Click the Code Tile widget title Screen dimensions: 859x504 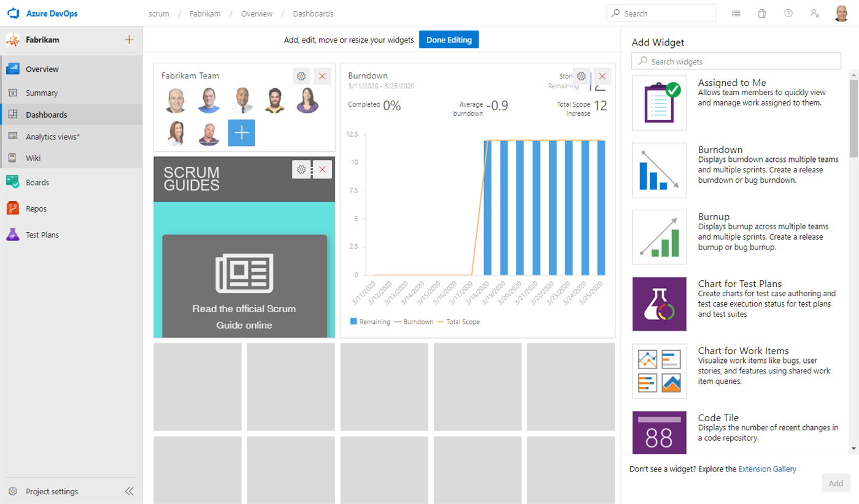point(718,418)
